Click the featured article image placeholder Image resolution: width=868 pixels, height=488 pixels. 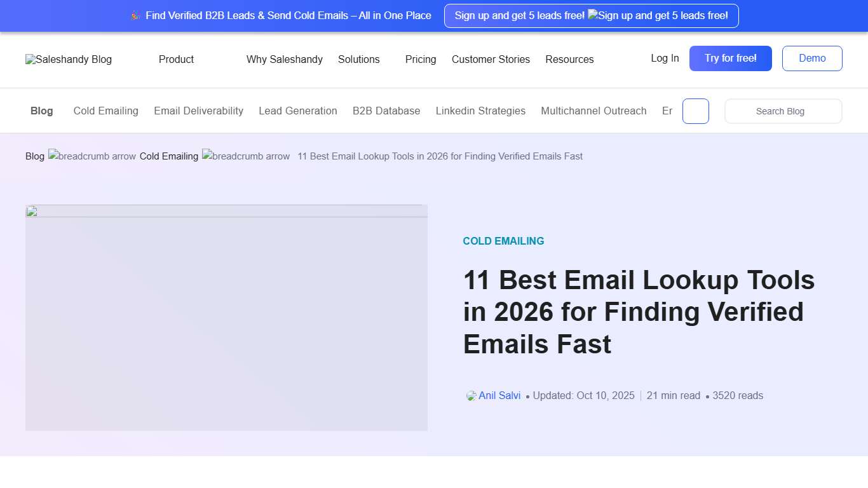pos(226,317)
